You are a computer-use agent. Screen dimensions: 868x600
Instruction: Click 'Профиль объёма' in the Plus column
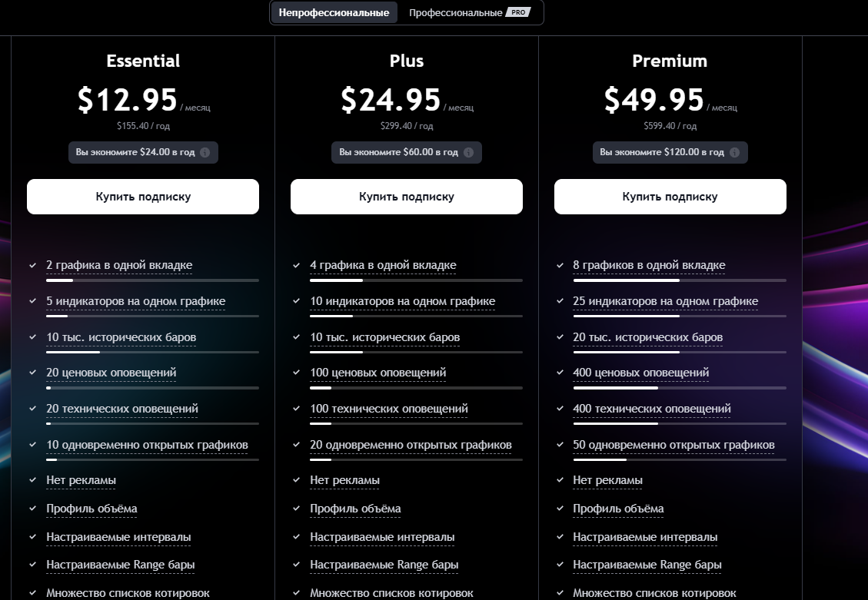tap(355, 509)
